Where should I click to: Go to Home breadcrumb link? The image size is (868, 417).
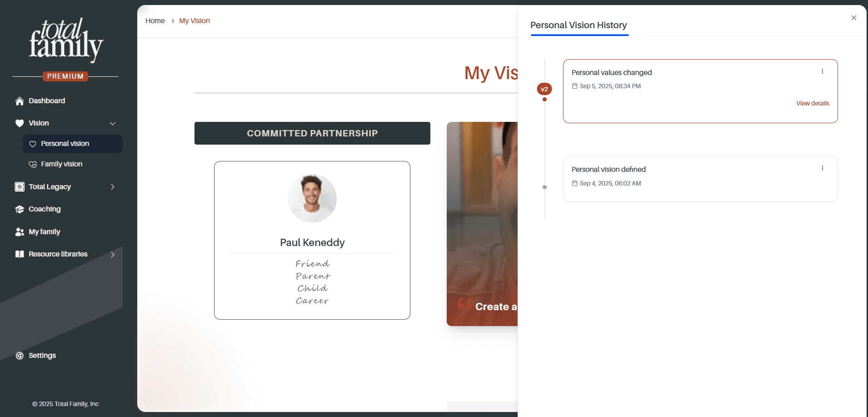(155, 21)
